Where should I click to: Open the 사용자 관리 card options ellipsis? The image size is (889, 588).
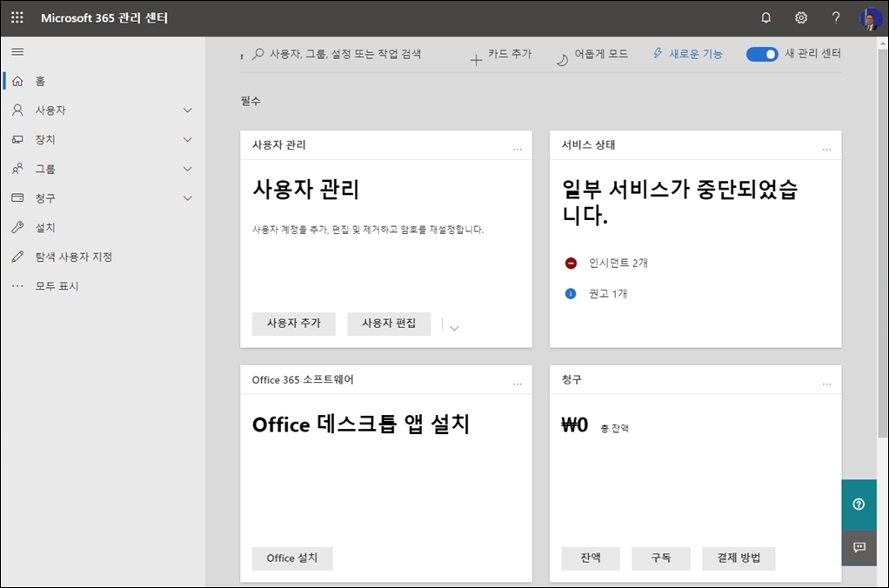517,150
